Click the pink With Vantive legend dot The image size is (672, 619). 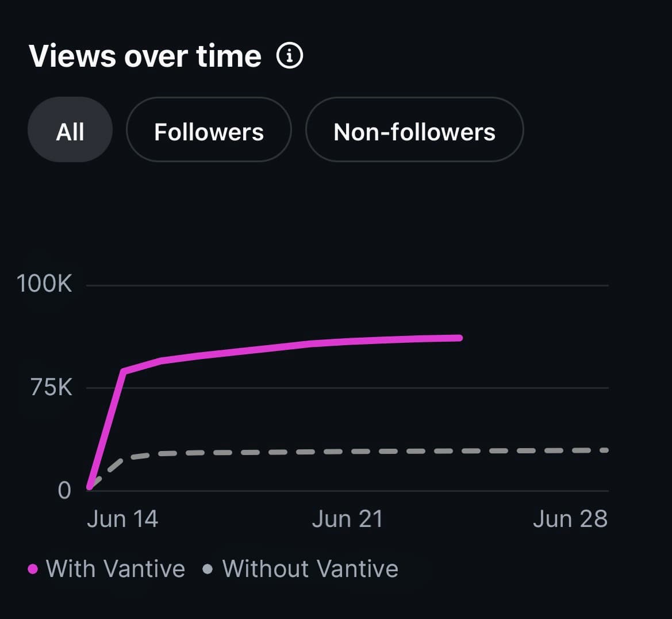coord(33,570)
